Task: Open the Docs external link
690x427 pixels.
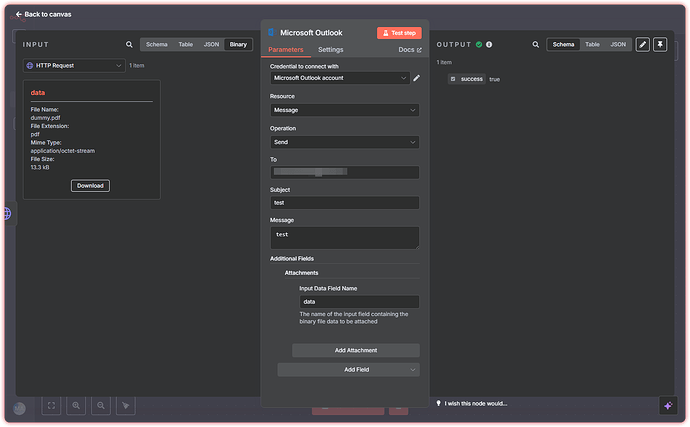Action: 410,50
